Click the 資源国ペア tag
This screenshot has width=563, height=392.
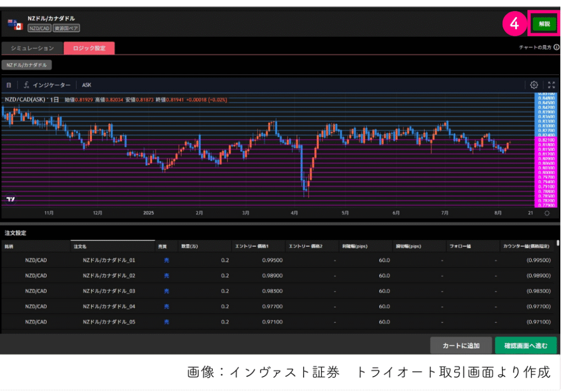tap(67, 29)
